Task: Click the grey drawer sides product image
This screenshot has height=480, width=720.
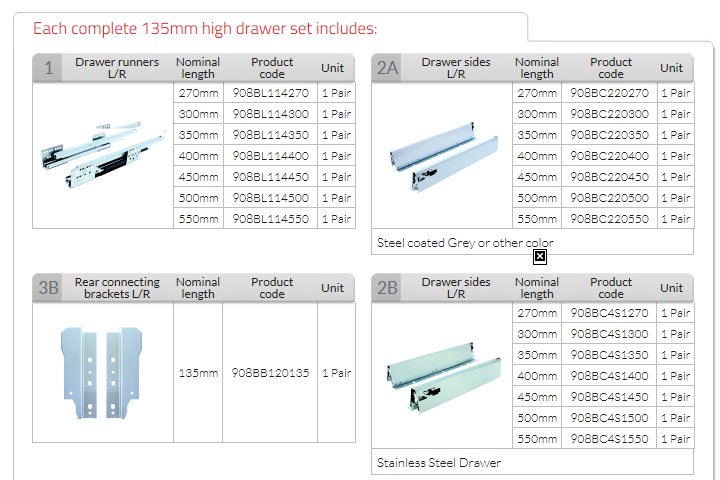Action: point(440,157)
